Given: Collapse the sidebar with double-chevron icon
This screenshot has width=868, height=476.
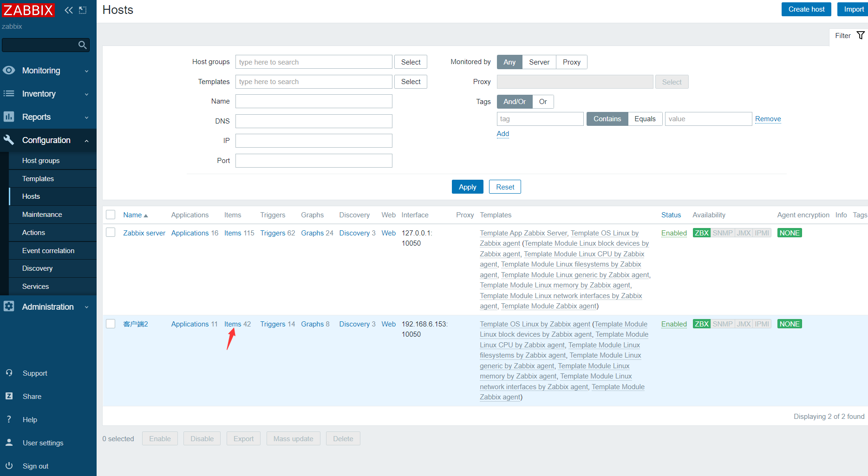Looking at the screenshot, I should [x=69, y=10].
